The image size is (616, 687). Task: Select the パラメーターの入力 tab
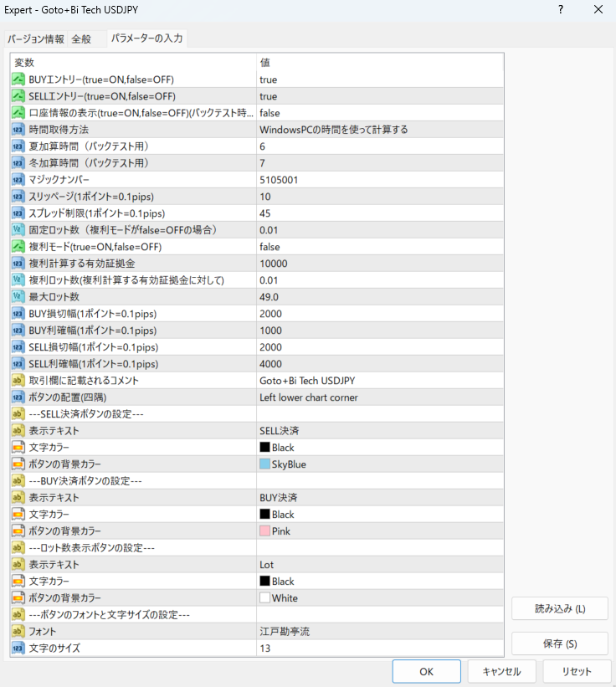(146, 38)
